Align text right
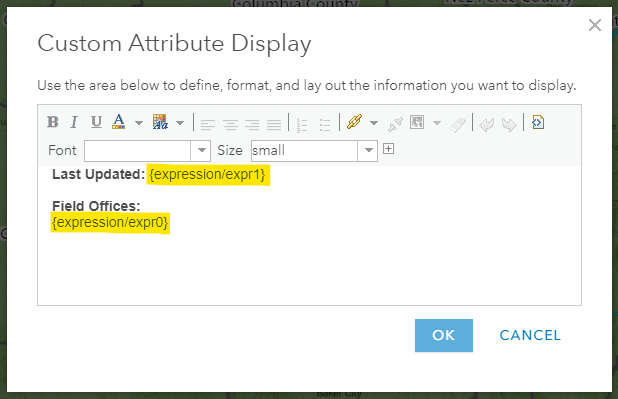This screenshot has width=618, height=399. click(252, 125)
